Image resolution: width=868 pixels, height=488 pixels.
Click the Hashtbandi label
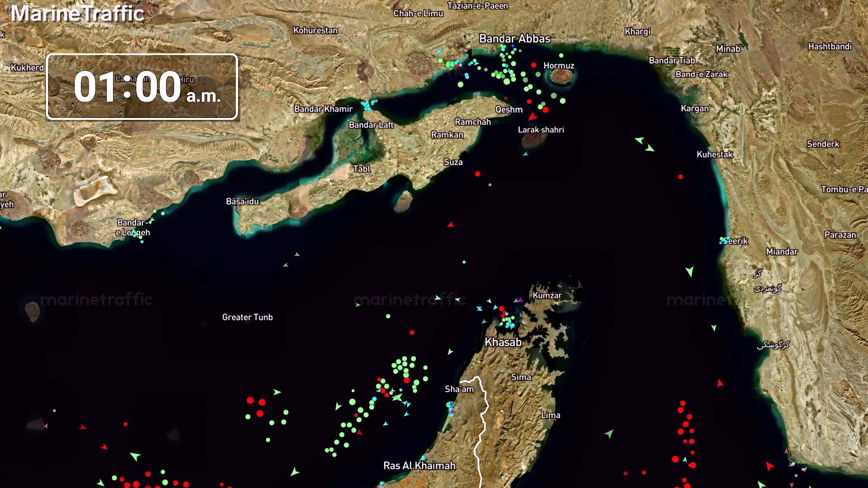[830, 47]
